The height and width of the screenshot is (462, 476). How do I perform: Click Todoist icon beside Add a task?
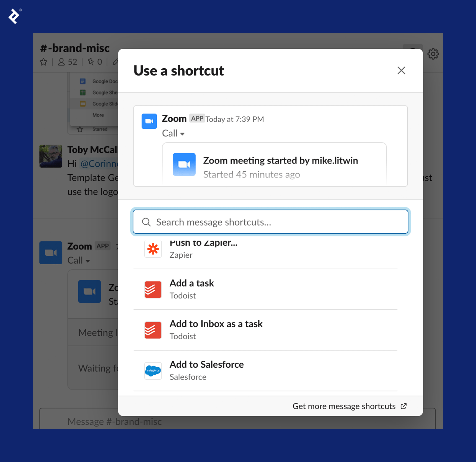[153, 290]
